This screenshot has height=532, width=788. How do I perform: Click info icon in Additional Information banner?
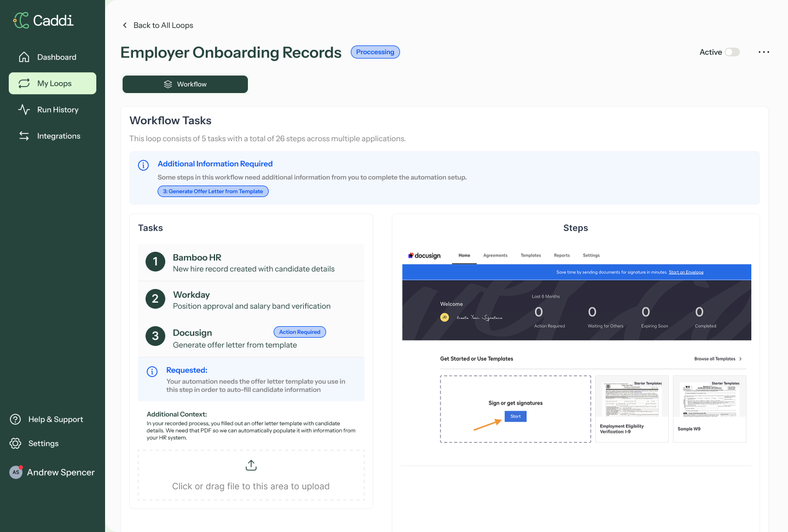[143, 165]
